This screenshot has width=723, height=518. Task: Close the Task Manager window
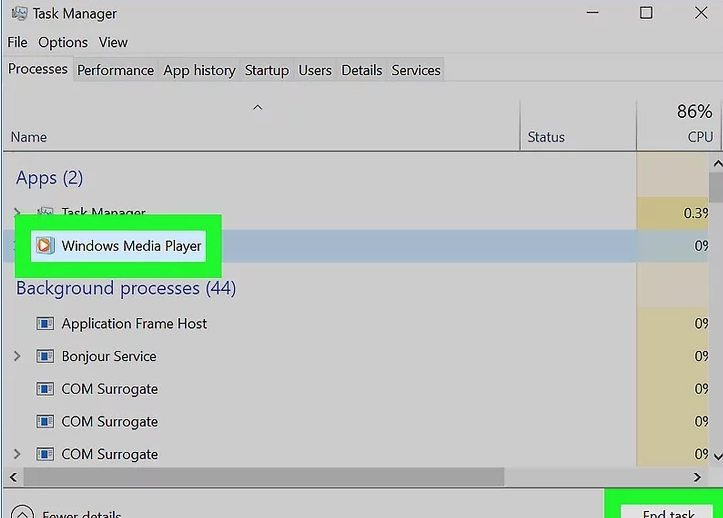pyautogui.click(x=701, y=13)
